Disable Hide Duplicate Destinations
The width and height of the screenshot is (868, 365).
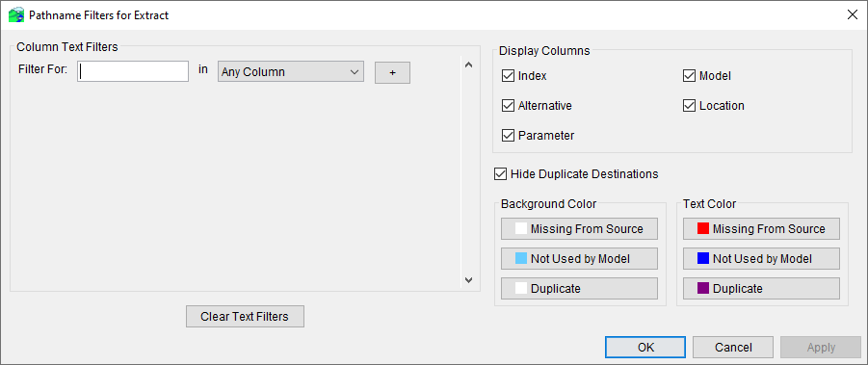pos(500,174)
